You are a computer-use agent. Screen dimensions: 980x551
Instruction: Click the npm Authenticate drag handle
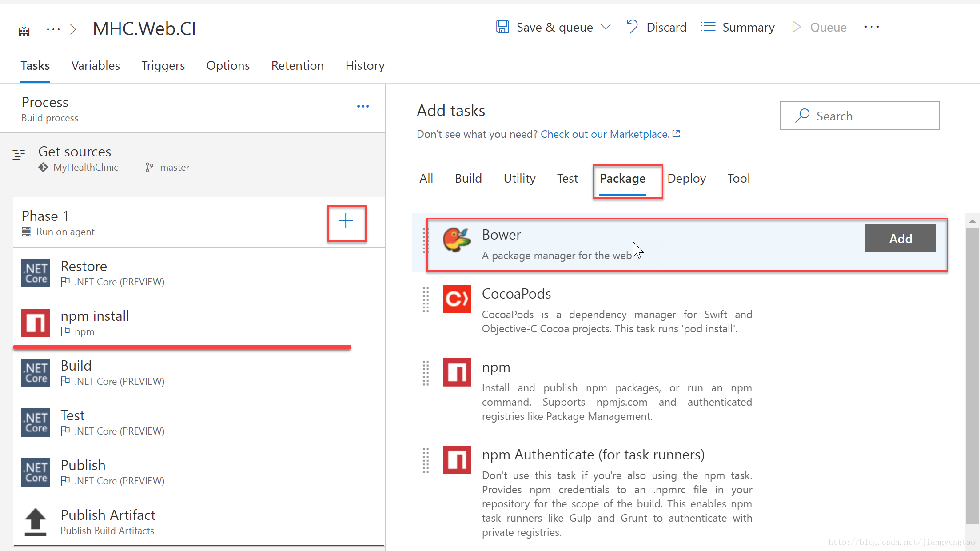(x=425, y=461)
